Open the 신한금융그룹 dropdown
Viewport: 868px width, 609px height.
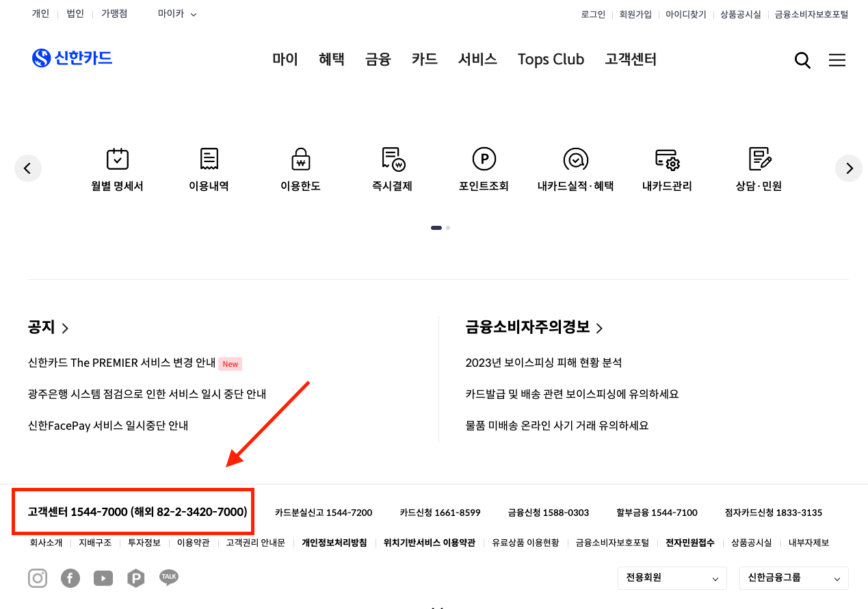[794, 578]
